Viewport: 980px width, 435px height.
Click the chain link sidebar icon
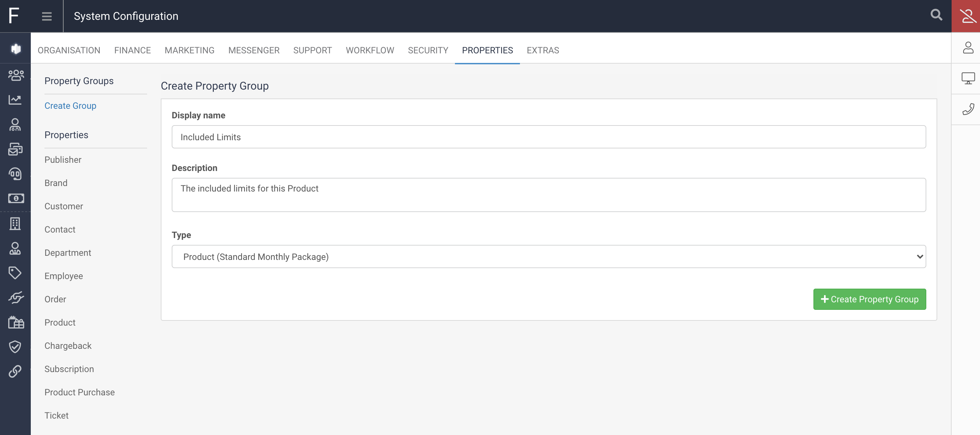point(15,371)
